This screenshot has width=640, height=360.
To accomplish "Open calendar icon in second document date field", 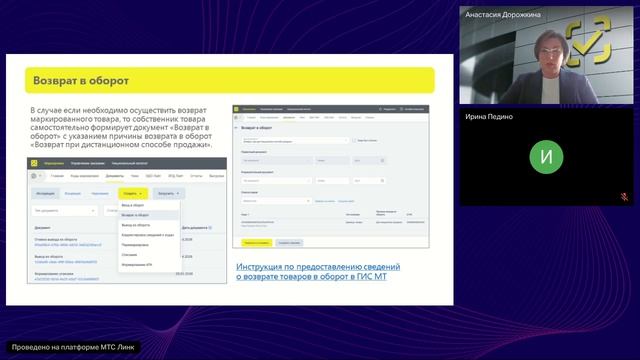I will click(x=382, y=180).
